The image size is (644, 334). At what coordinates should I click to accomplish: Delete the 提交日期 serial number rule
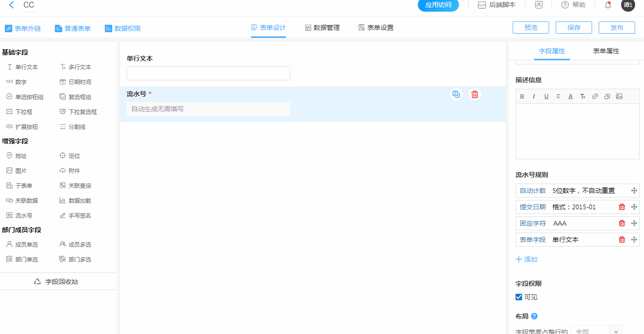[622, 207]
